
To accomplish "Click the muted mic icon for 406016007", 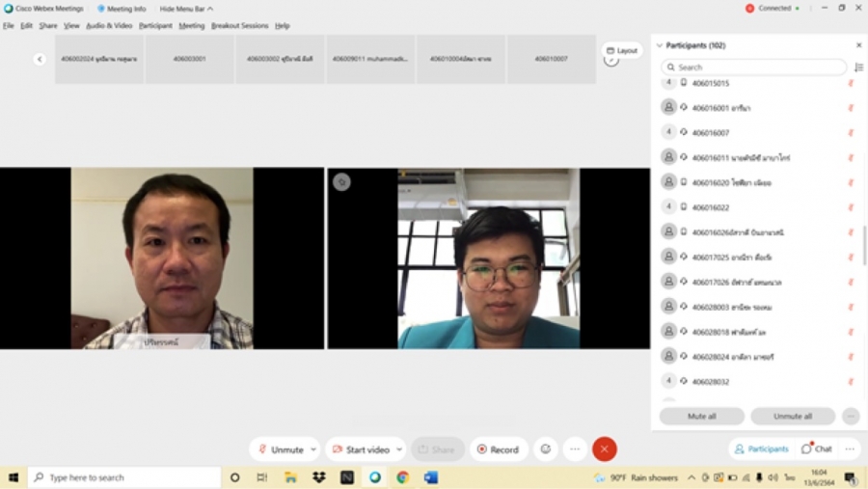I will 851,132.
